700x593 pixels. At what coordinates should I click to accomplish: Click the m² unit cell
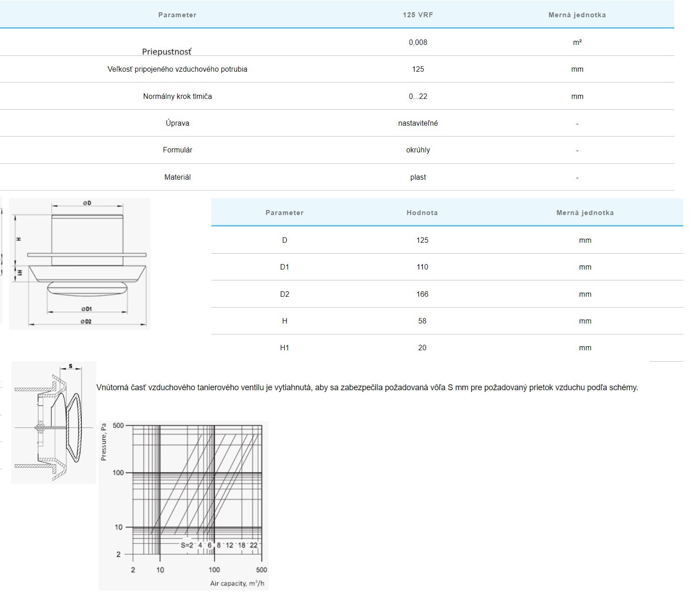577,42
